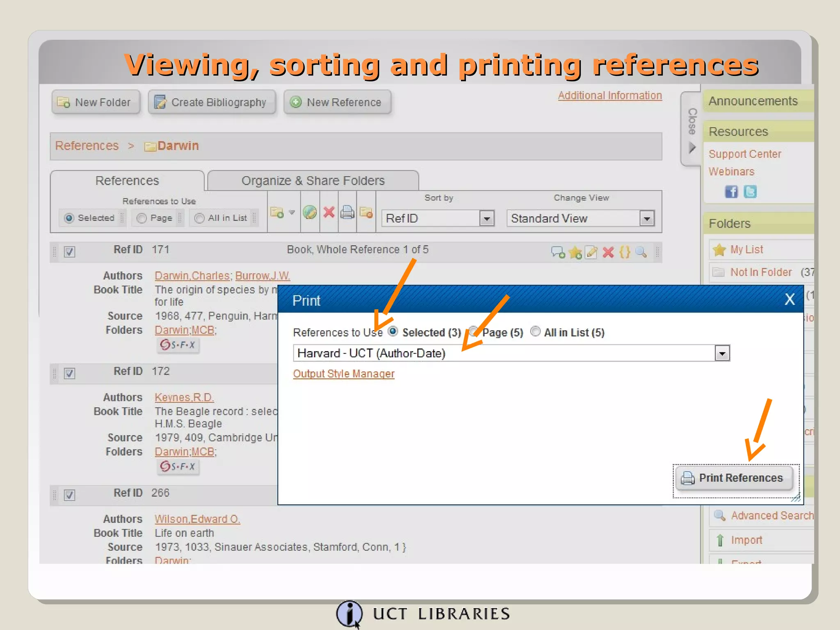Open the Webinars link
Screen dimensions: 840x630
[731, 172]
